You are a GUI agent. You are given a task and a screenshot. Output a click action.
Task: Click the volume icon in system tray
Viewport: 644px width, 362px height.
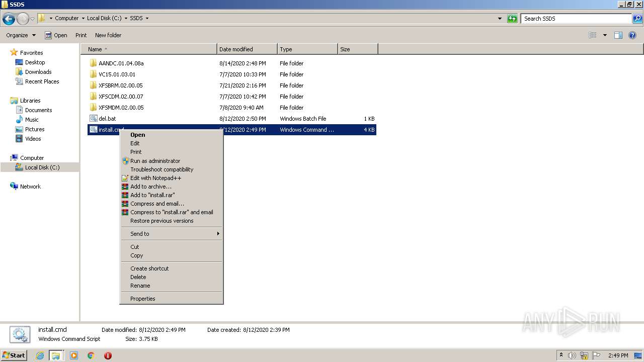572,355
